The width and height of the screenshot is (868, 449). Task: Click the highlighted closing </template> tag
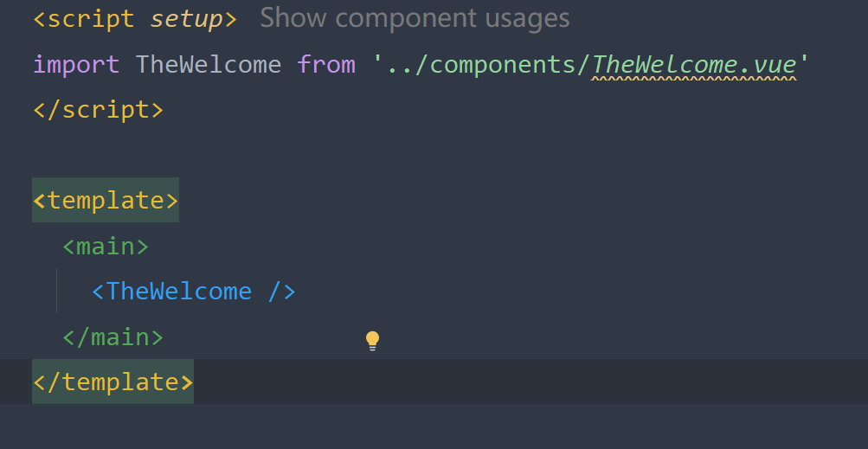point(113,382)
